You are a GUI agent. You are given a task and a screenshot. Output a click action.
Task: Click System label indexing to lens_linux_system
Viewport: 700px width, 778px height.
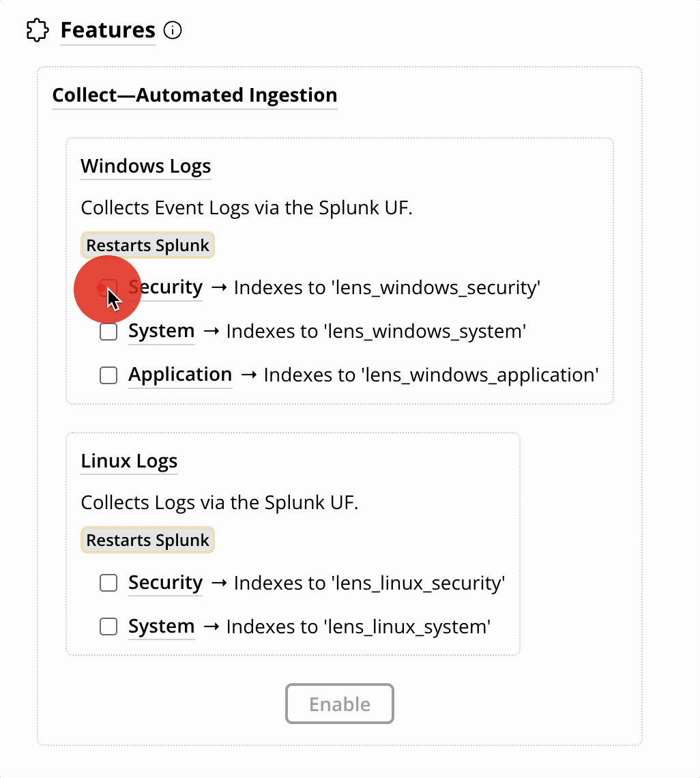[x=161, y=626]
